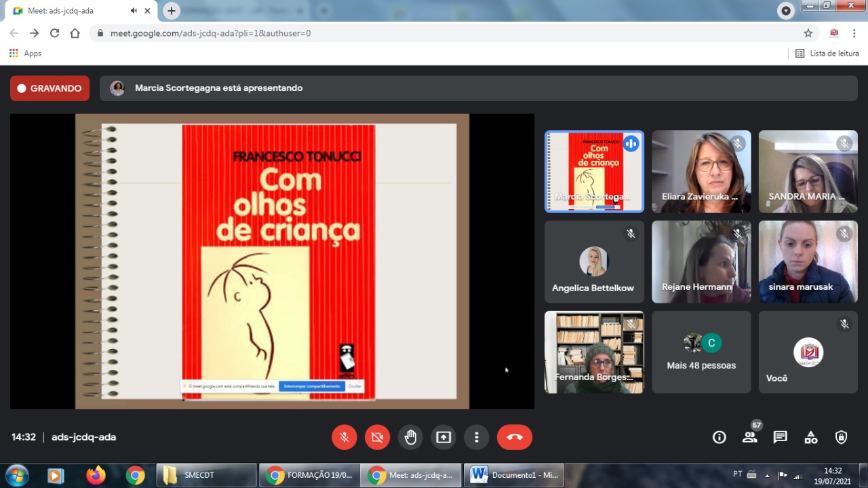Select Eliara Zavieruka video tile
Viewport: 868px width, 488px height.
pyautogui.click(x=701, y=171)
